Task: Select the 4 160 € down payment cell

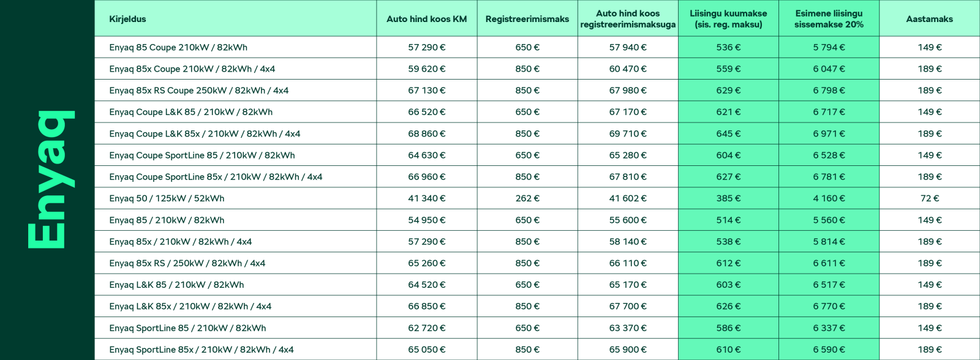Action: pyautogui.click(x=829, y=198)
